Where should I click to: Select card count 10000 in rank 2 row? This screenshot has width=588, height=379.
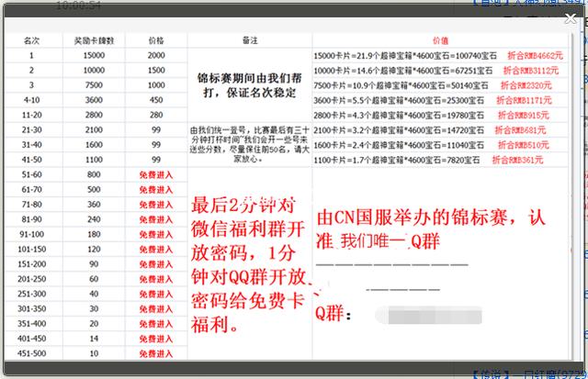click(94, 71)
